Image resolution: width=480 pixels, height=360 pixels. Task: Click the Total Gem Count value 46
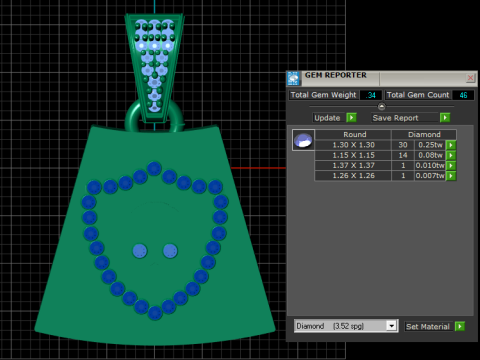(x=463, y=95)
